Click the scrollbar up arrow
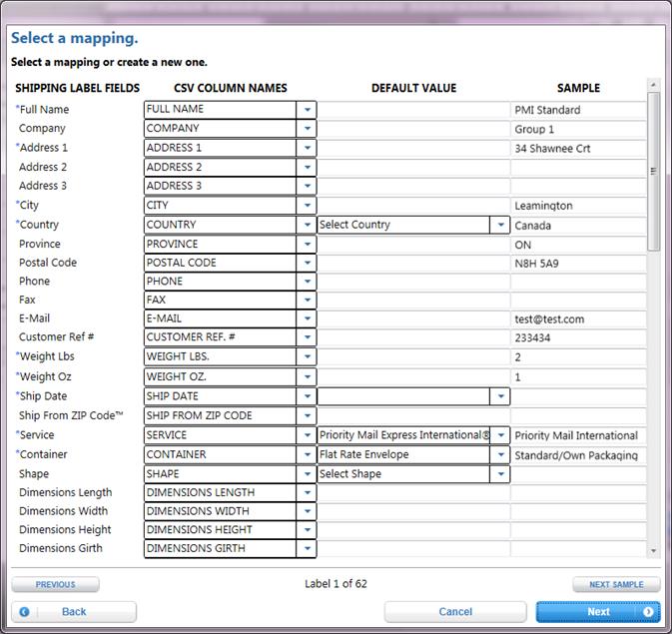Screen dimensions: 672x634 pos(653,85)
